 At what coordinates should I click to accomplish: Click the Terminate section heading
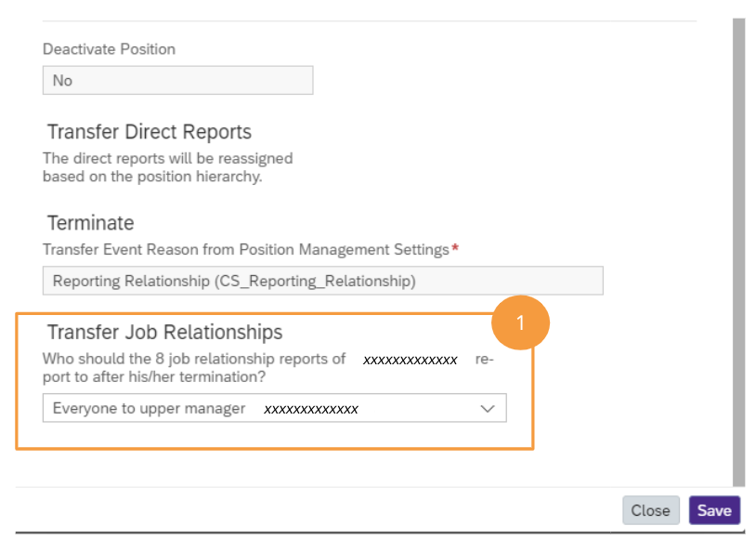pyautogui.click(x=90, y=223)
